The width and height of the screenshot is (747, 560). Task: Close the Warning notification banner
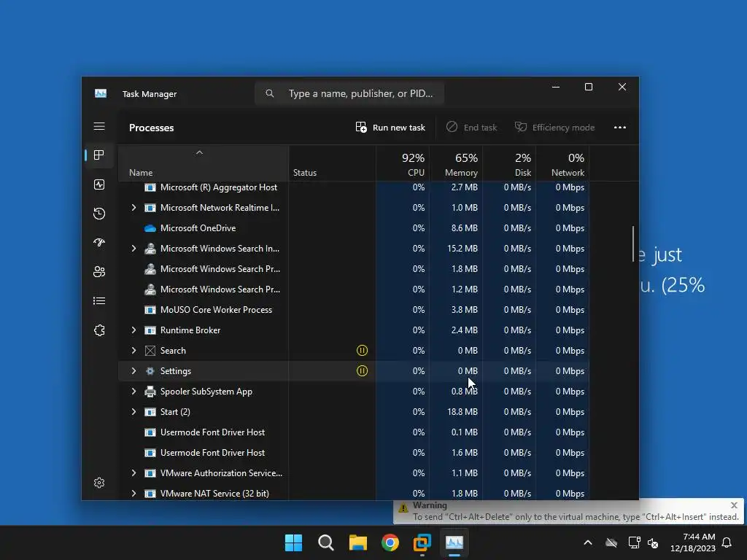[734, 505]
